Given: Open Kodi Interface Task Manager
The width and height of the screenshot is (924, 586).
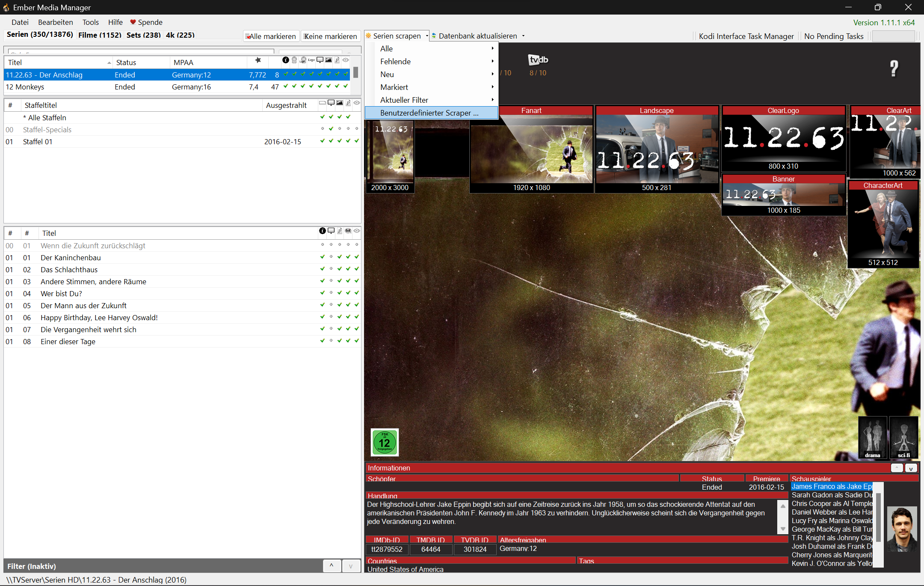Looking at the screenshot, I should (x=746, y=36).
